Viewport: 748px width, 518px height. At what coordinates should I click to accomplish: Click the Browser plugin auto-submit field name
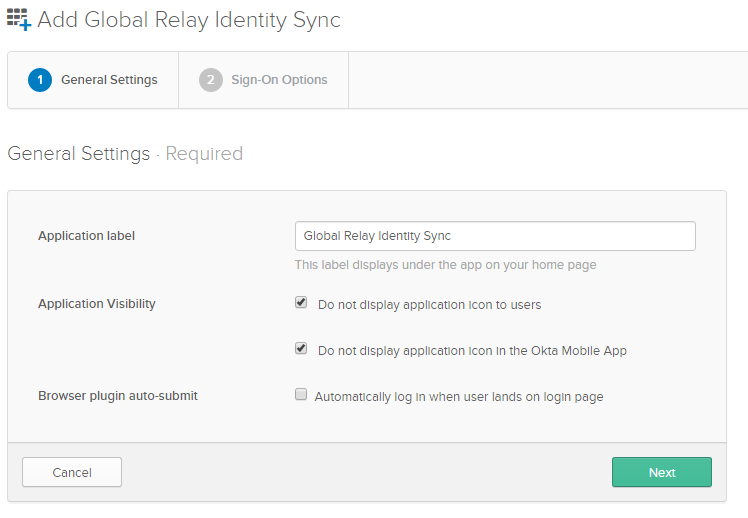pyautogui.click(x=118, y=396)
